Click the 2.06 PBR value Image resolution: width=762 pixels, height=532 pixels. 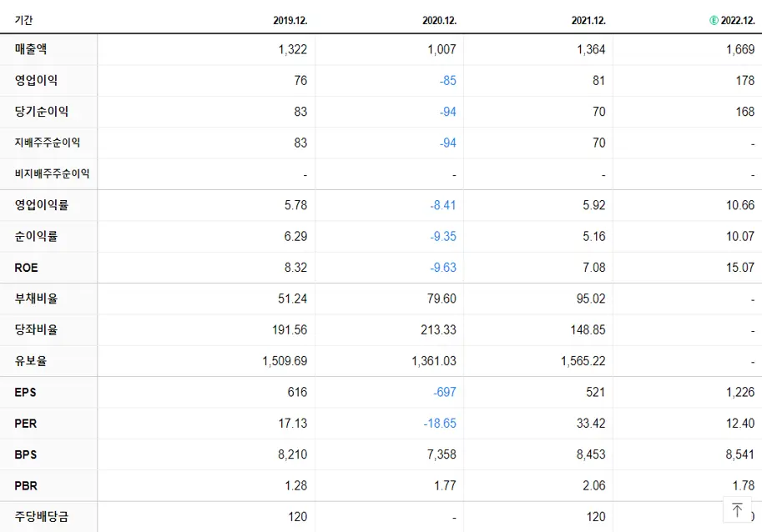tap(594, 486)
